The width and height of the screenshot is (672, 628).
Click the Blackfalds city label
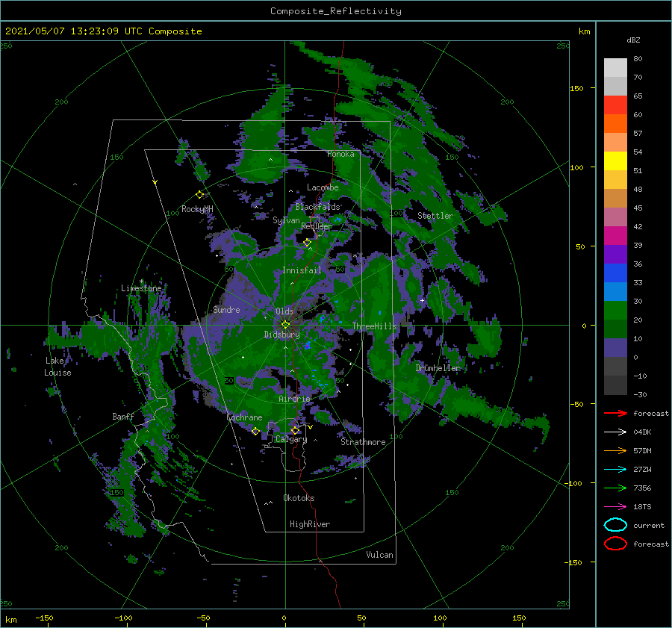317,207
